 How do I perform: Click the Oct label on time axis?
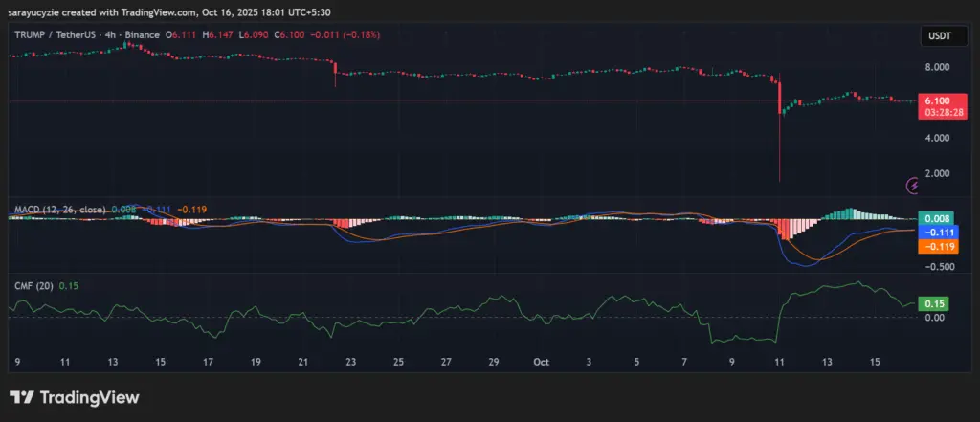click(x=542, y=362)
